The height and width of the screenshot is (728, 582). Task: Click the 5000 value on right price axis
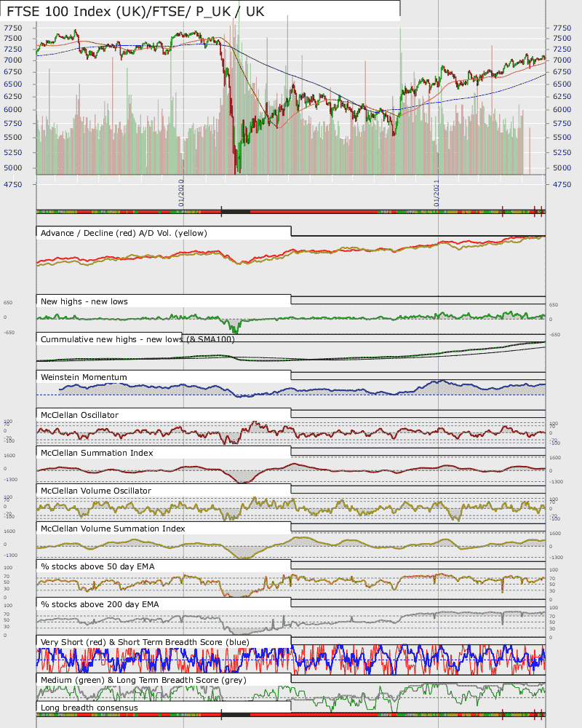562,167
